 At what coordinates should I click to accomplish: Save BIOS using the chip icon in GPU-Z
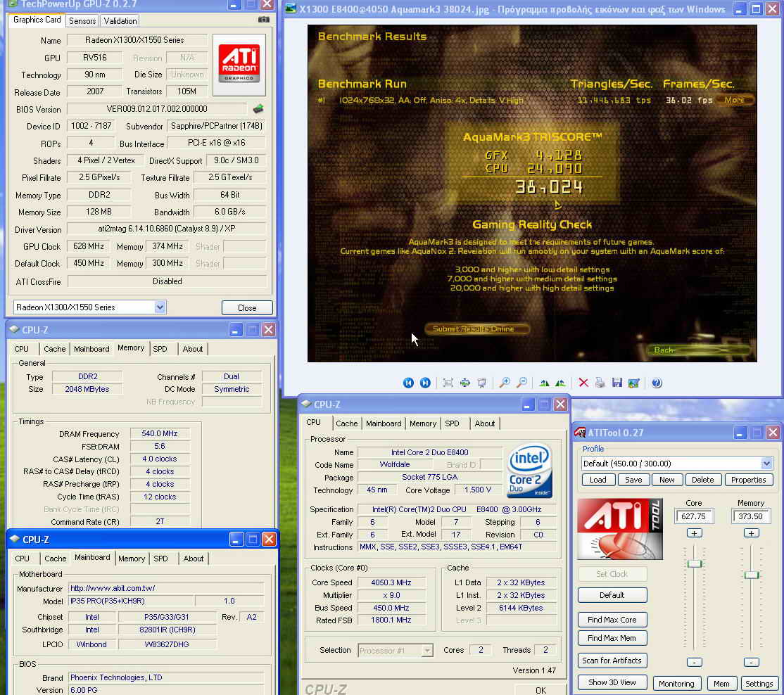tap(258, 108)
